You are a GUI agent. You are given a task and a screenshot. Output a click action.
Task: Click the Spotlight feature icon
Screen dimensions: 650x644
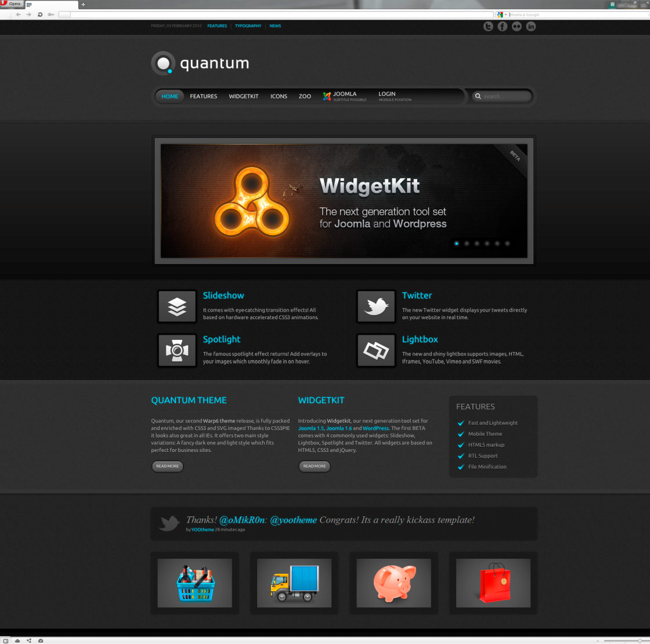click(x=177, y=350)
